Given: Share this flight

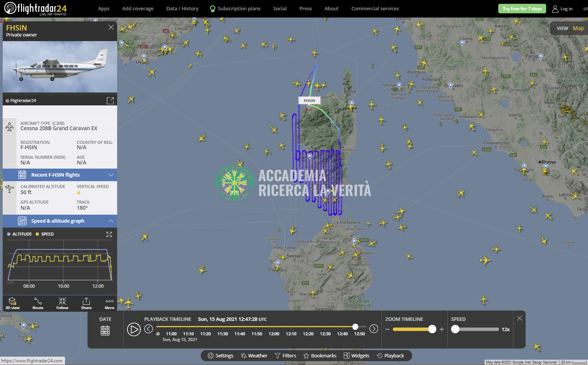Looking at the screenshot, I should tap(86, 303).
